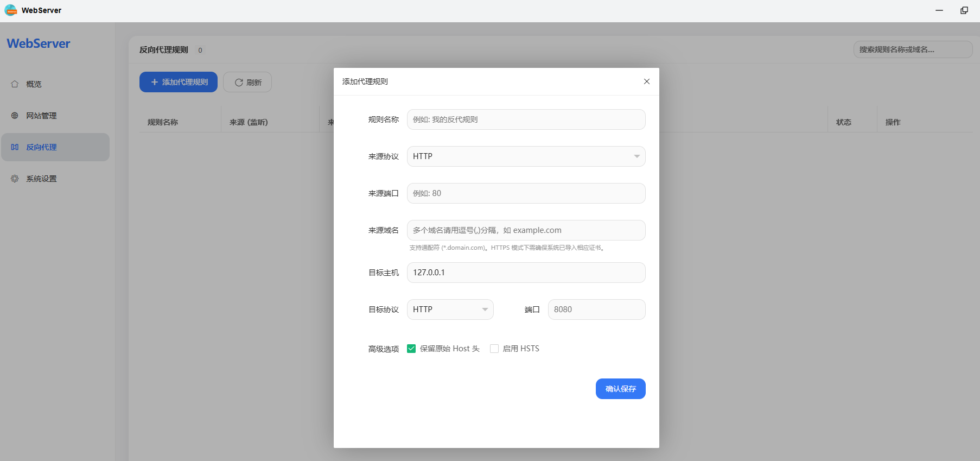Go to 系统设置 in sidebar

[x=41, y=179]
